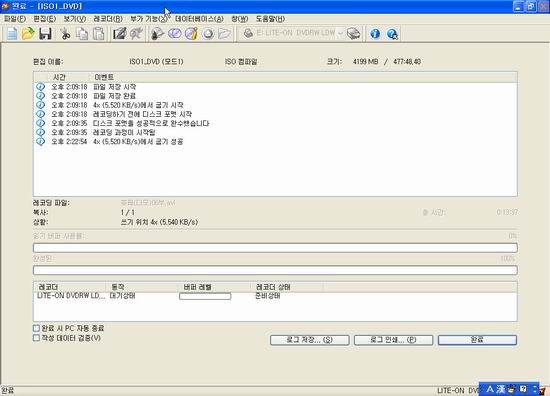The width and height of the screenshot is (550, 396).
Task: Click the 쓰기 위치 4x (5,540 KB/s) status text
Action: (x=159, y=222)
